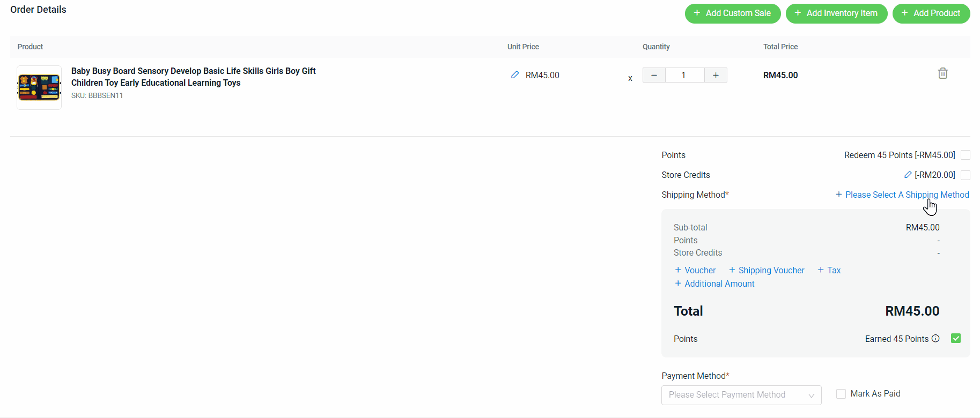This screenshot has width=980, height=418.
Task: Decrease quantity with the minus button
Action: point(654,75)
